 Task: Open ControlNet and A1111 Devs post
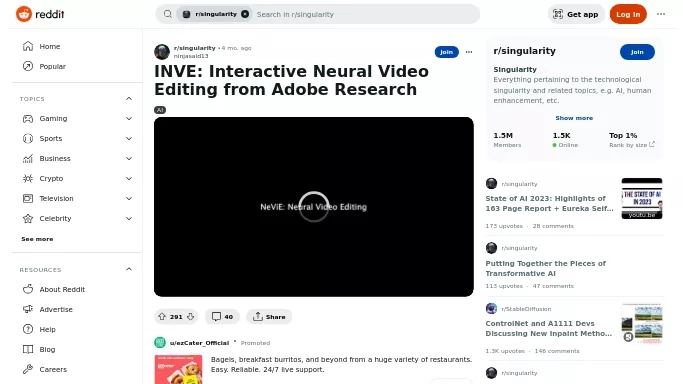coord(548,328)
